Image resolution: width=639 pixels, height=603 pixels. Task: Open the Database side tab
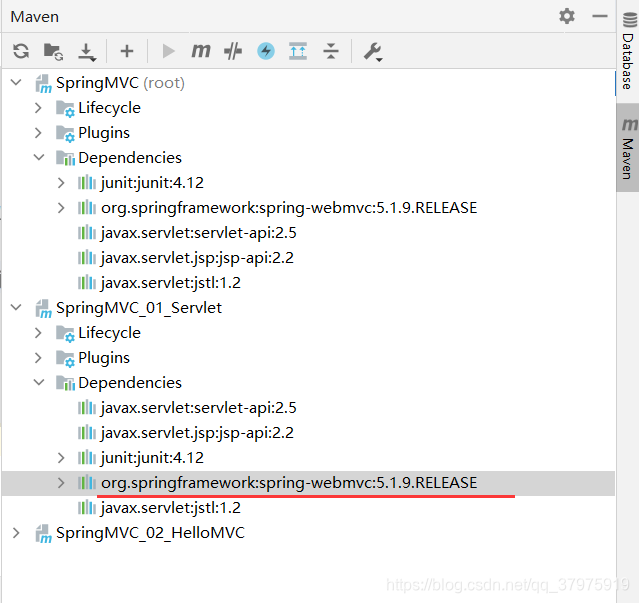[628, 51]
